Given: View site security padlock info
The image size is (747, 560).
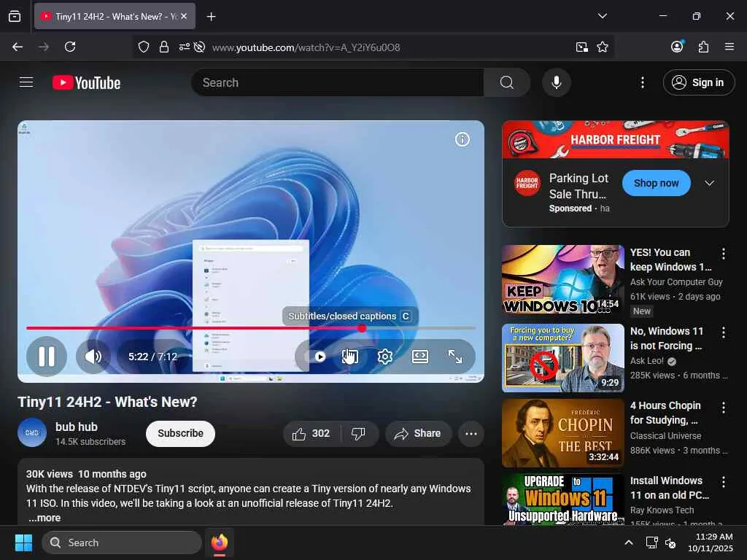Looking at the screenshot, I should 164,47.
